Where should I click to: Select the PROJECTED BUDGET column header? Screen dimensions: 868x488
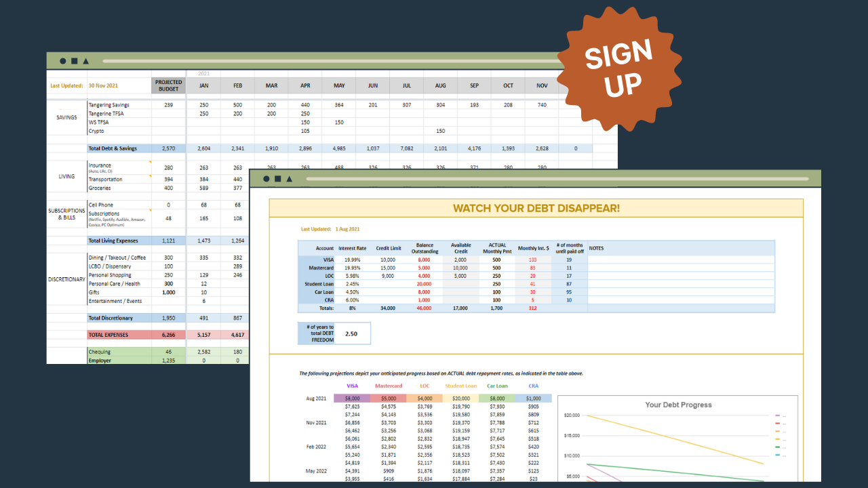coord(169,85)
